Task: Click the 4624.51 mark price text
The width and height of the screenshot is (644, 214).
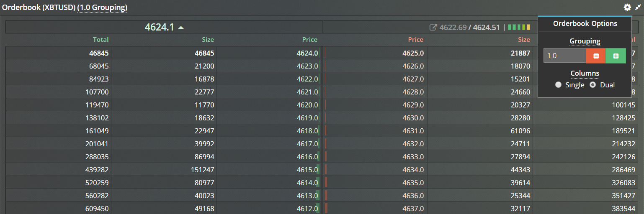Action: click(x=486, y=28)
